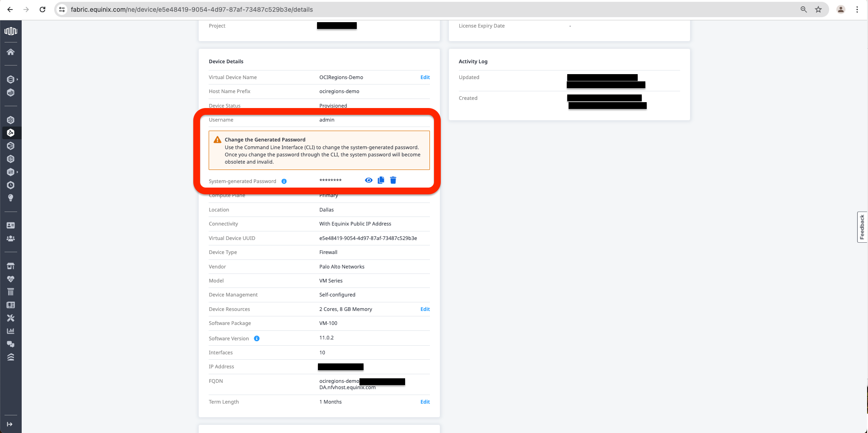Show Software Version info tooltip
This screenshot has height=433, width=868.
pyautogui.click(x=257, y=339)
